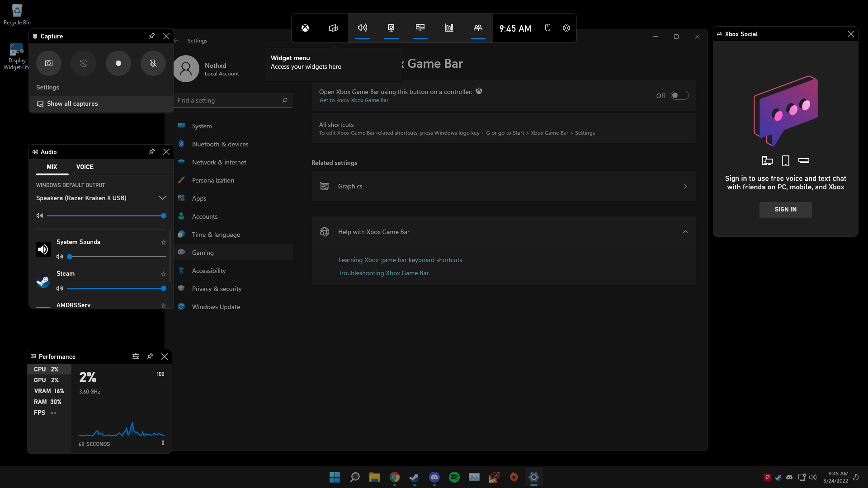
Task: Open the Graphics related setting chevron
Action: [x=685, y=186]
